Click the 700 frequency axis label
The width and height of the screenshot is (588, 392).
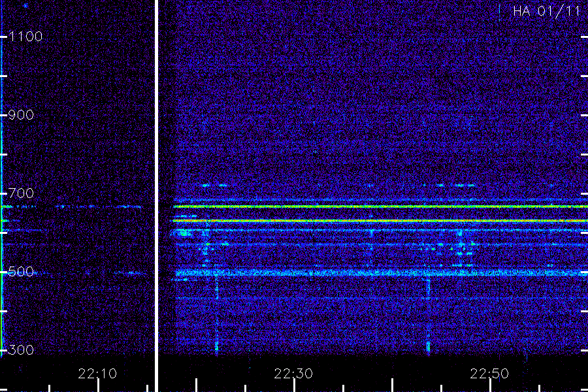pyautogui.click(x=21, y=193)
